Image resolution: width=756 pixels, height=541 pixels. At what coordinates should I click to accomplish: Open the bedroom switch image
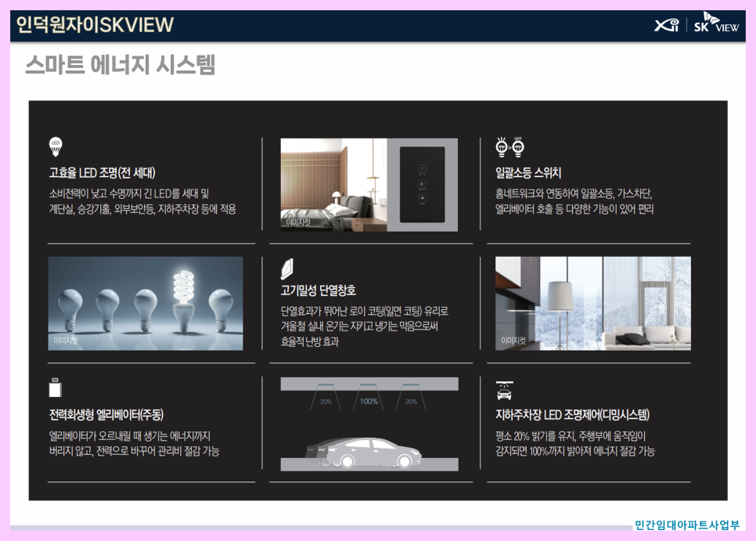[x=369, y=185]
